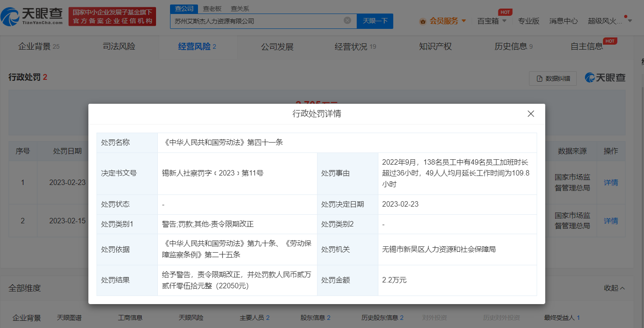Click the authority 无锡市新吴区人力资源和社会保障局
The height and width of the screenshot is (328, 644).
[x=439, y=249]
